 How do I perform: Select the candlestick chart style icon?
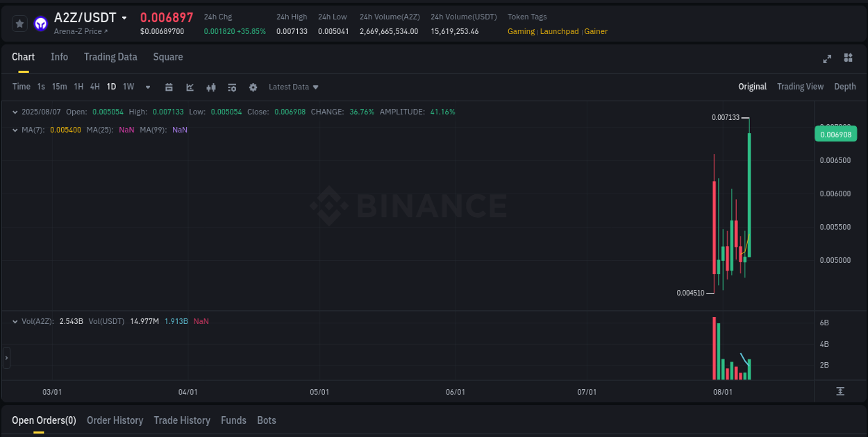[x=210, y=87]
